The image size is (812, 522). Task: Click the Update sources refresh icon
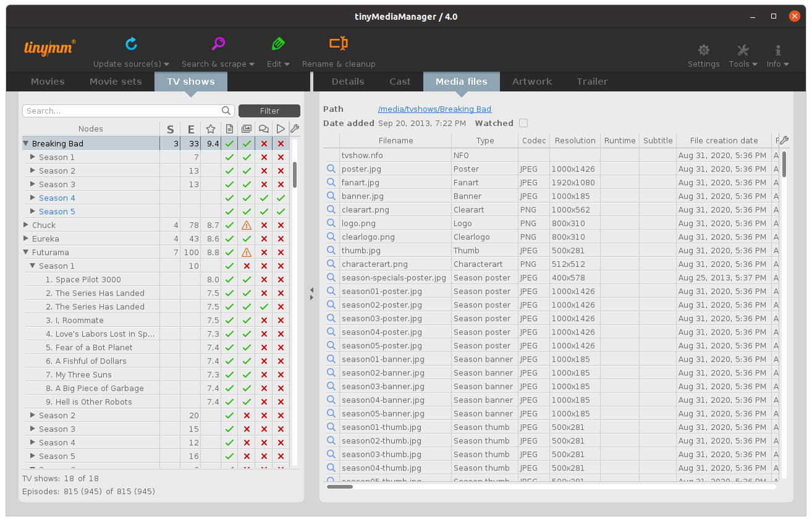click(131, 44)
